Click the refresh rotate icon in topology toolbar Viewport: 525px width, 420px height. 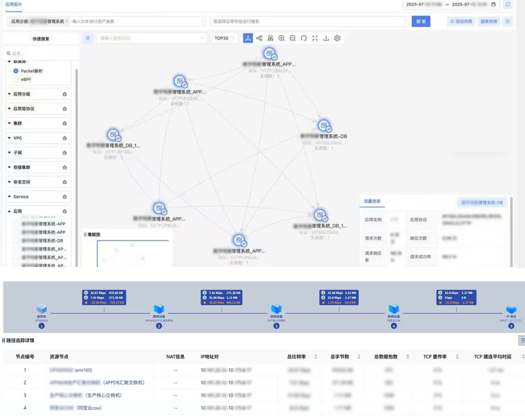304,38
